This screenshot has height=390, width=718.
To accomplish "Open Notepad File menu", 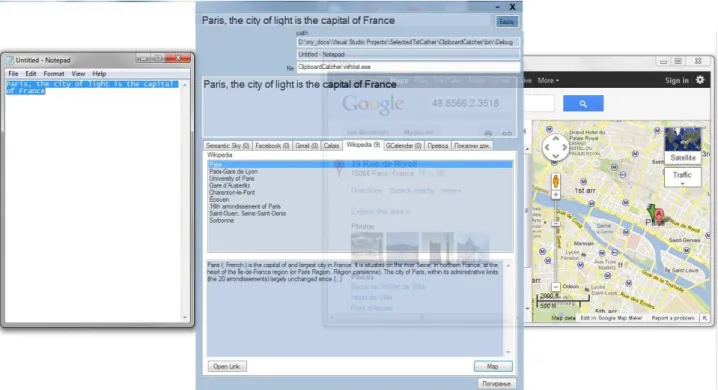I will click(x=13, y=73).
